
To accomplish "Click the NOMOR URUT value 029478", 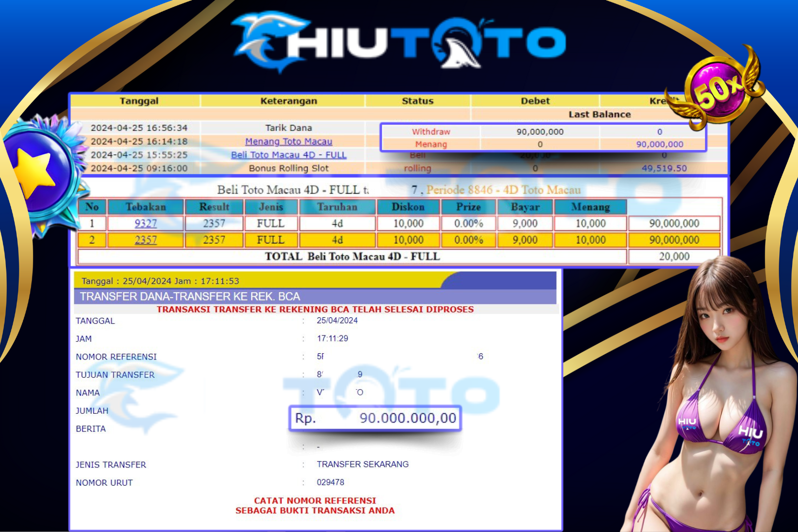I will [x=331, y=482].
